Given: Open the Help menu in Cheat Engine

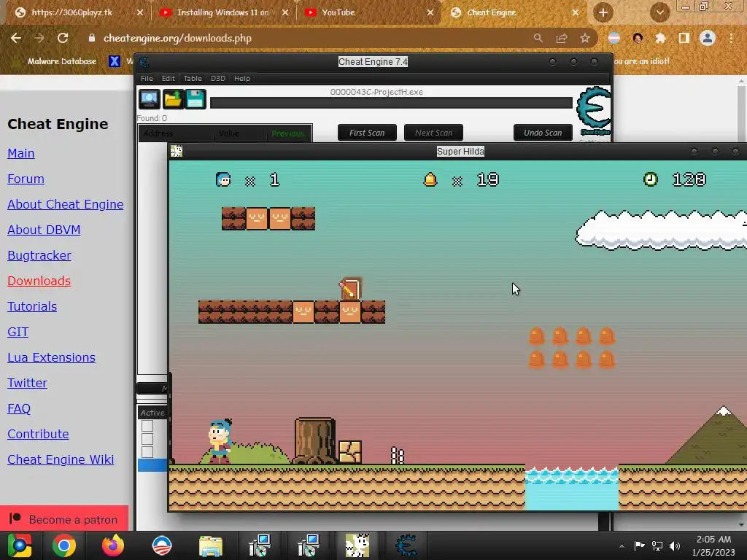Looking at the screenshot, I should [x=242, y=78].
